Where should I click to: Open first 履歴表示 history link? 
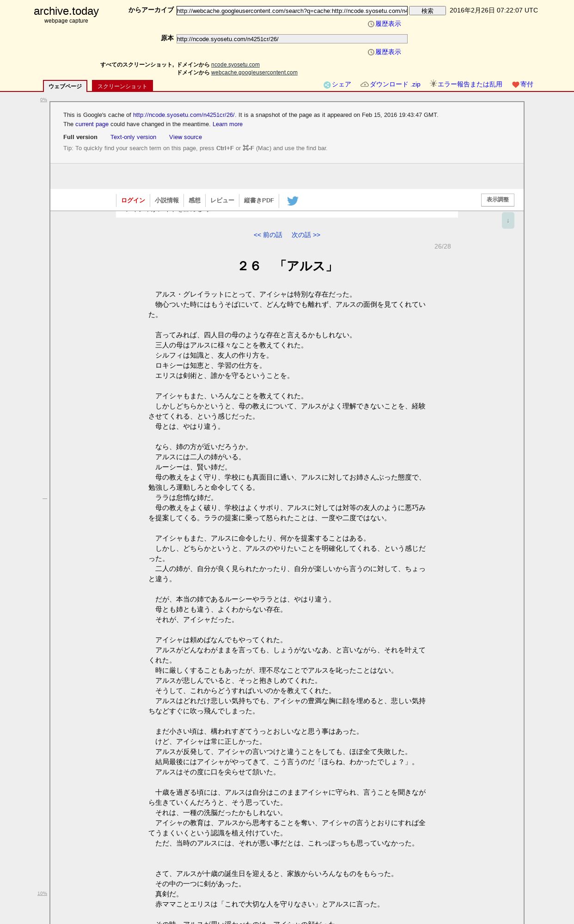(388, 24)
